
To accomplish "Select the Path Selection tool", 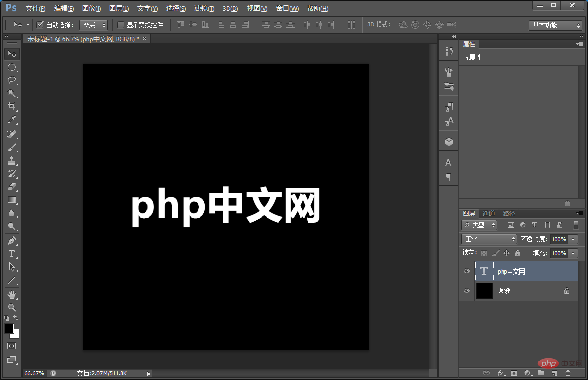I will 12,267.
